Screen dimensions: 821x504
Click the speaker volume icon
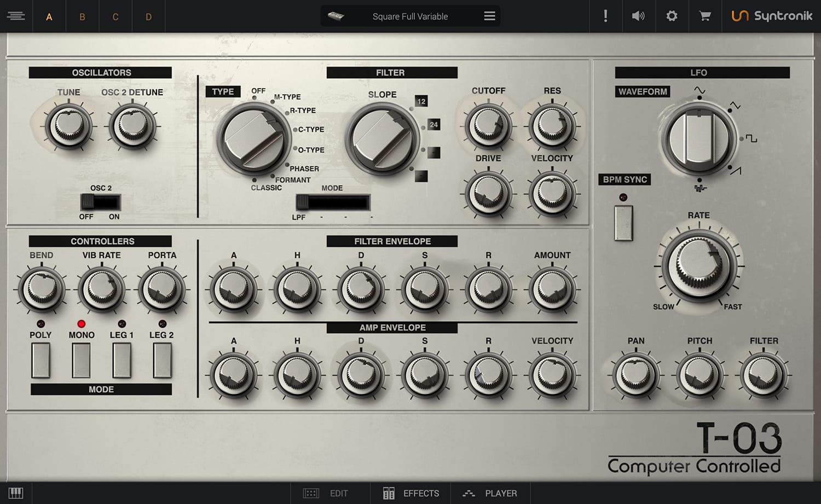[x=638, y=16]
